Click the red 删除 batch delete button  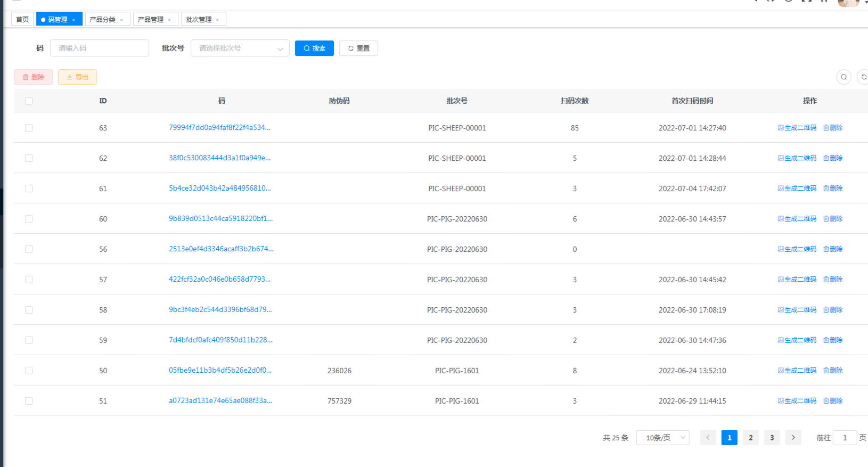tap(33, 77)
